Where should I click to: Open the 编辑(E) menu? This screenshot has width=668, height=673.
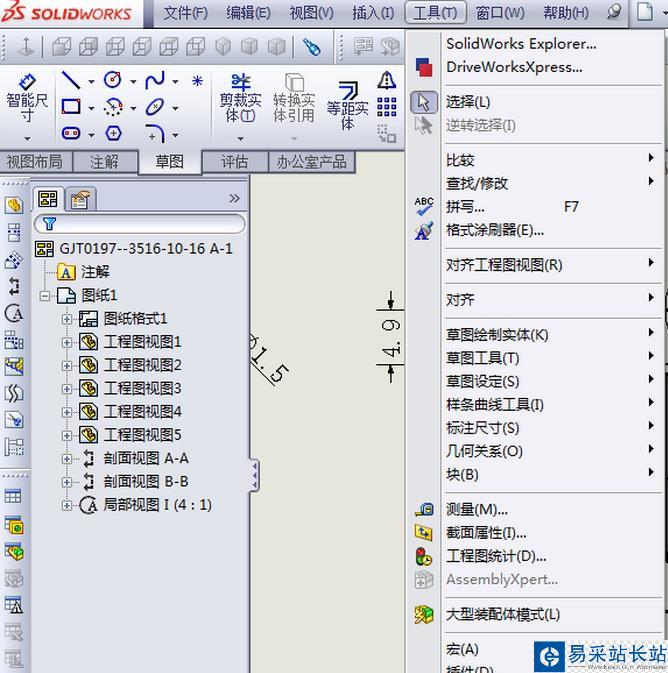248,13
